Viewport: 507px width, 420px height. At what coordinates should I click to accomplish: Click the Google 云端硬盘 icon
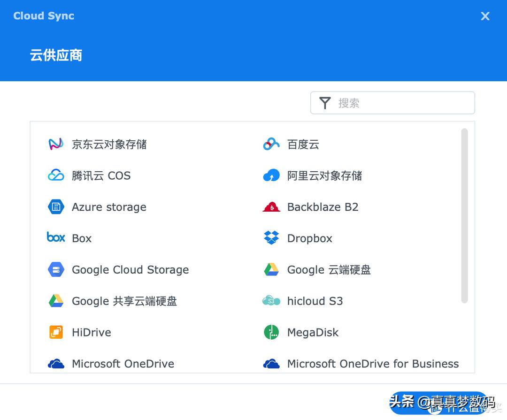(271, 269)
